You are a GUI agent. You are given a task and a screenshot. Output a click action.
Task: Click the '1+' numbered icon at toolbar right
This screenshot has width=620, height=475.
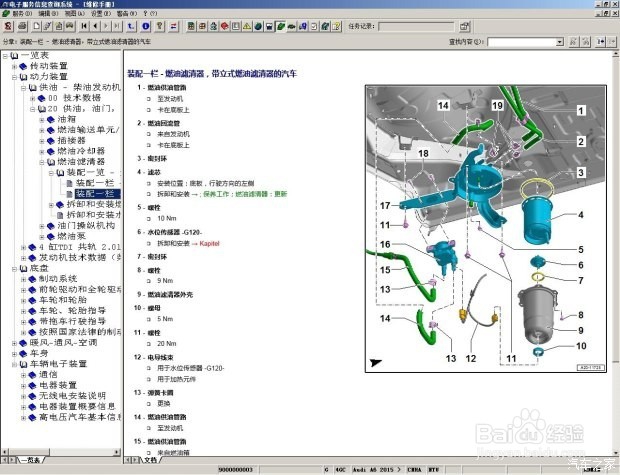click(x=601, y=42)
